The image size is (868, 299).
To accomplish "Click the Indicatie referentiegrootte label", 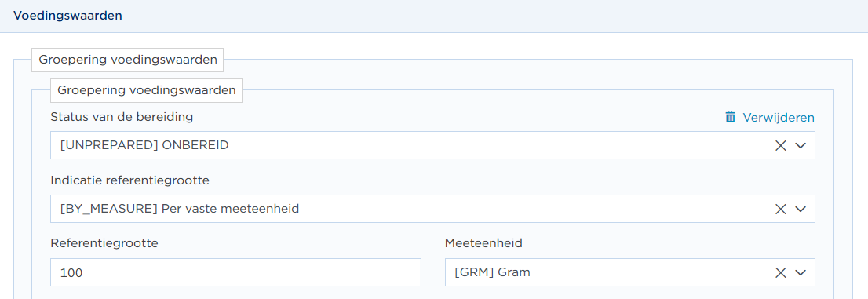I will (130, 180).
